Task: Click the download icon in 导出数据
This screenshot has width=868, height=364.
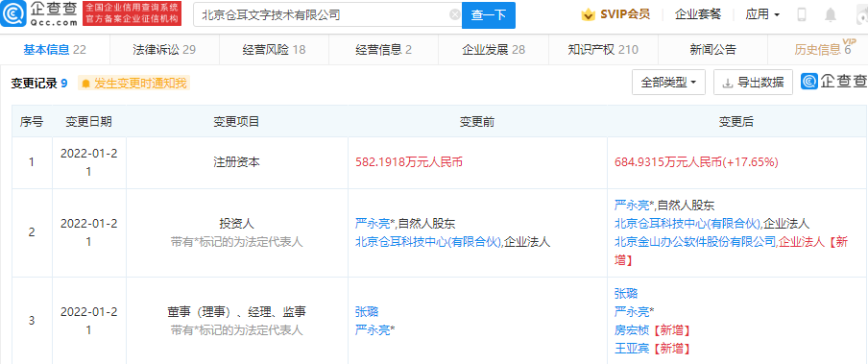Action: (728, 84)
